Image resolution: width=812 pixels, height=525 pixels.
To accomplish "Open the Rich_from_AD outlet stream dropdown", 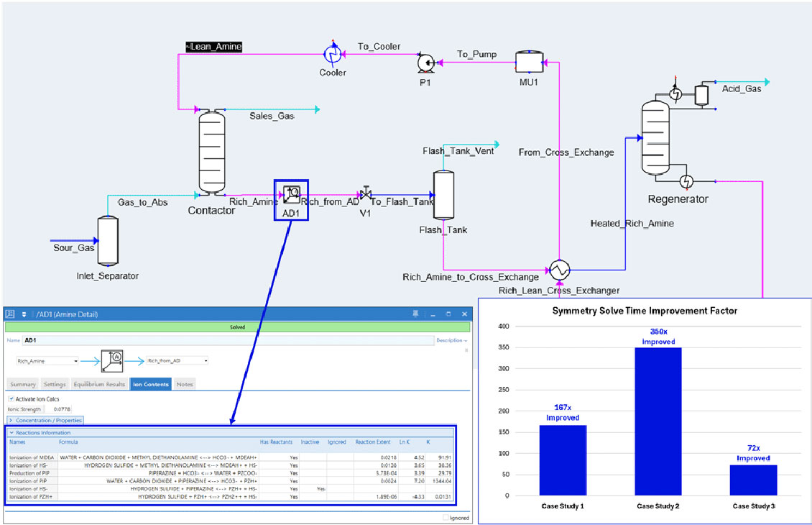I will click(x=206, y=360).
